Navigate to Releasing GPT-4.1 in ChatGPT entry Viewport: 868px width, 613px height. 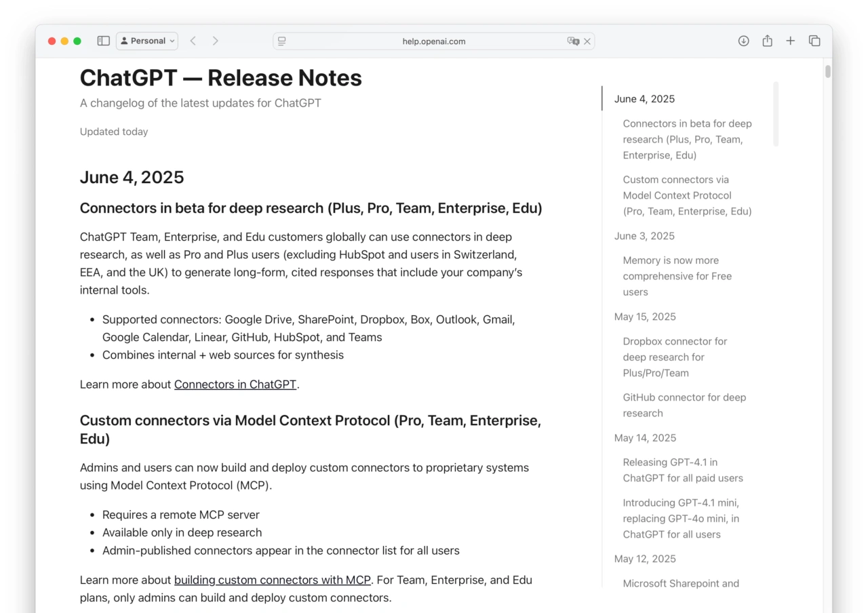click(x=683, y=470)
